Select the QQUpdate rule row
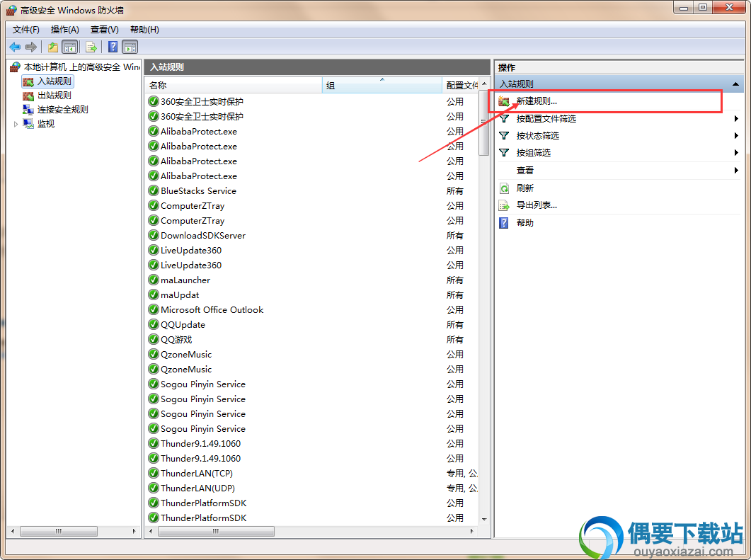Image resolution: width=751 pixels, height=560 pixels. pyautogui.click(x=311, y=324)
